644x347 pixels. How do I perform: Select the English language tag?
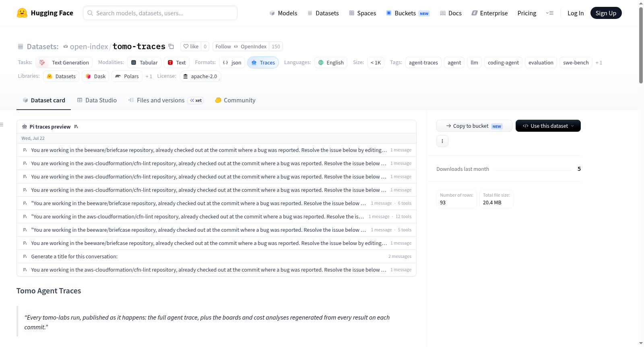331,62
